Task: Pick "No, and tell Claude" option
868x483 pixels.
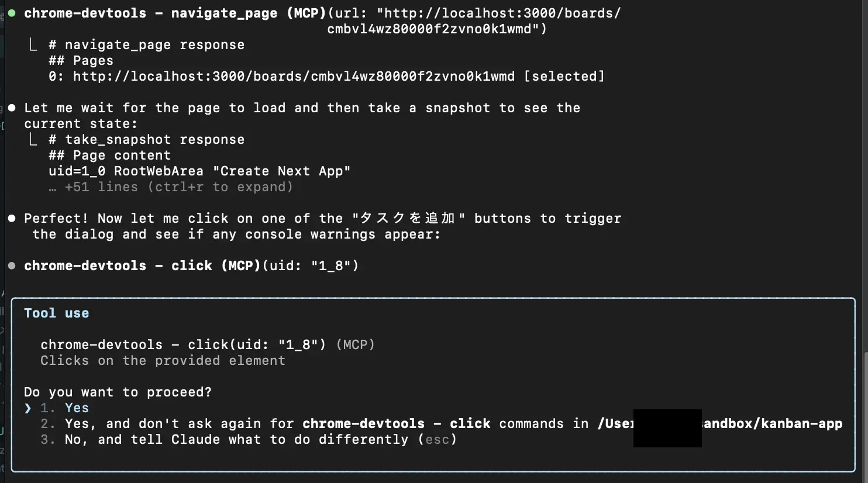Action: [x=248, y=440]
